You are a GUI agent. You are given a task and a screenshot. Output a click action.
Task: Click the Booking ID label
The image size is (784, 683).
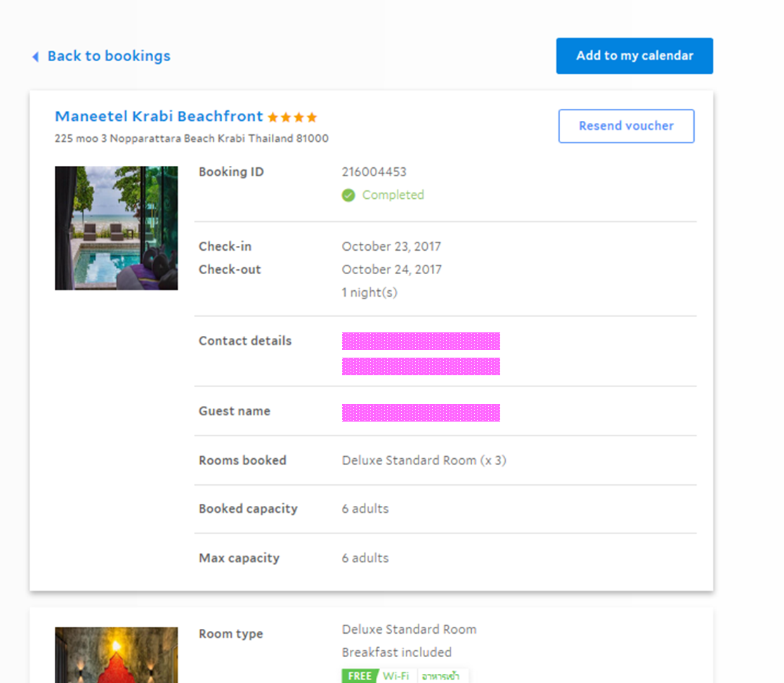(231, 172)
